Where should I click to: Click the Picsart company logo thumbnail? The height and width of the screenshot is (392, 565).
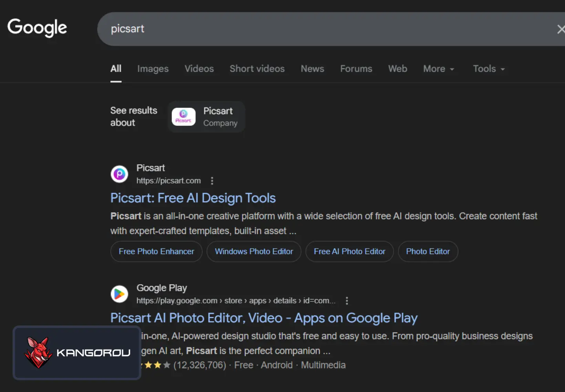(184, 117)
